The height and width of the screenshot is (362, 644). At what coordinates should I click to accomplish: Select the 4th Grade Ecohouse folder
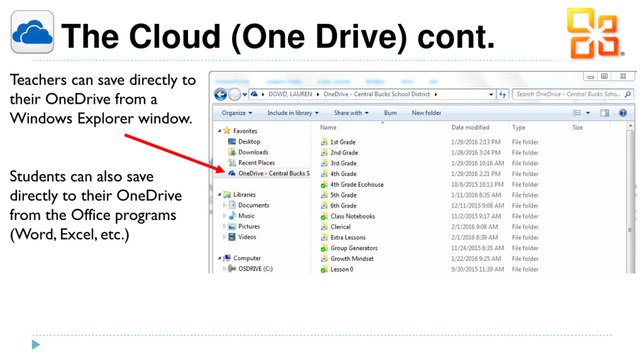pyautogui.click(x=357, y=185)
